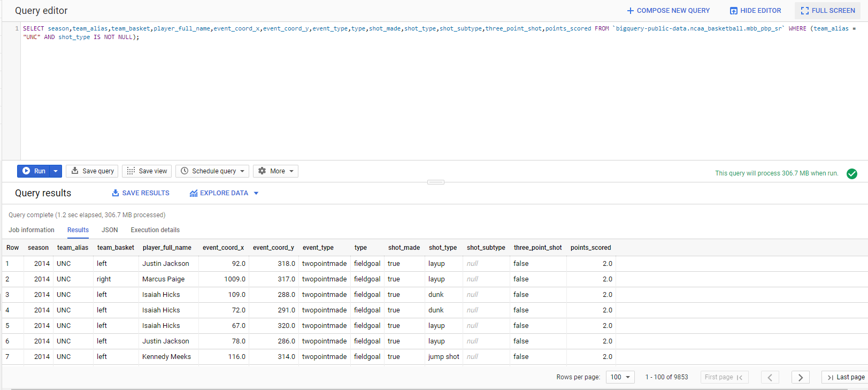The height and width of the screenshot is (390, 868).
Task: Click the player_full_name column header
Action: [167, 248]
